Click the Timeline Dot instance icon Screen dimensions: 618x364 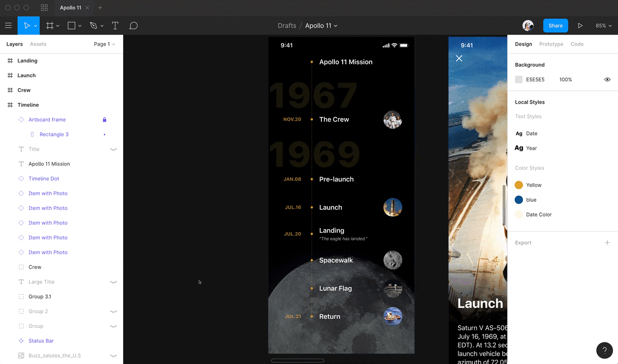21,179
